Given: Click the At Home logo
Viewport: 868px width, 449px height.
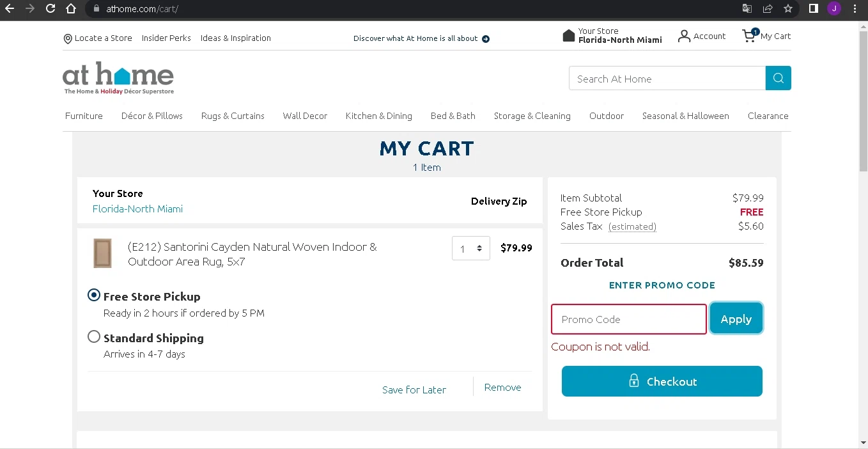Looking at the screenshot, I should (x=118, y=78).
